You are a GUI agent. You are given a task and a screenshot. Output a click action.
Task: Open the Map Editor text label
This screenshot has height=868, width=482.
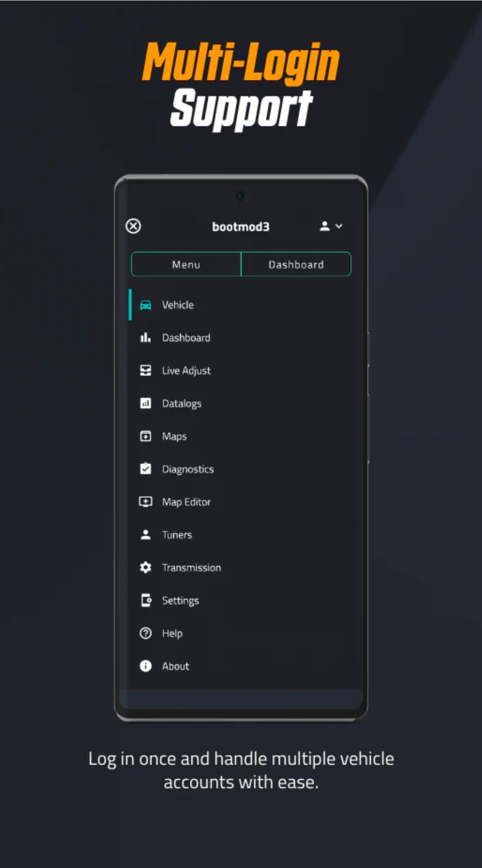coord(186,502)
